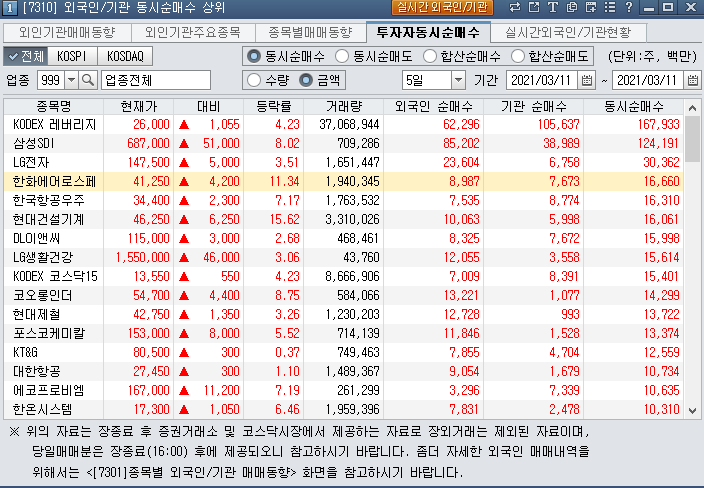The width and height of the screenshot is (704, 488).
Task: Switch to 외인기관매매동향 tab
Action: [x=67, y=32]
